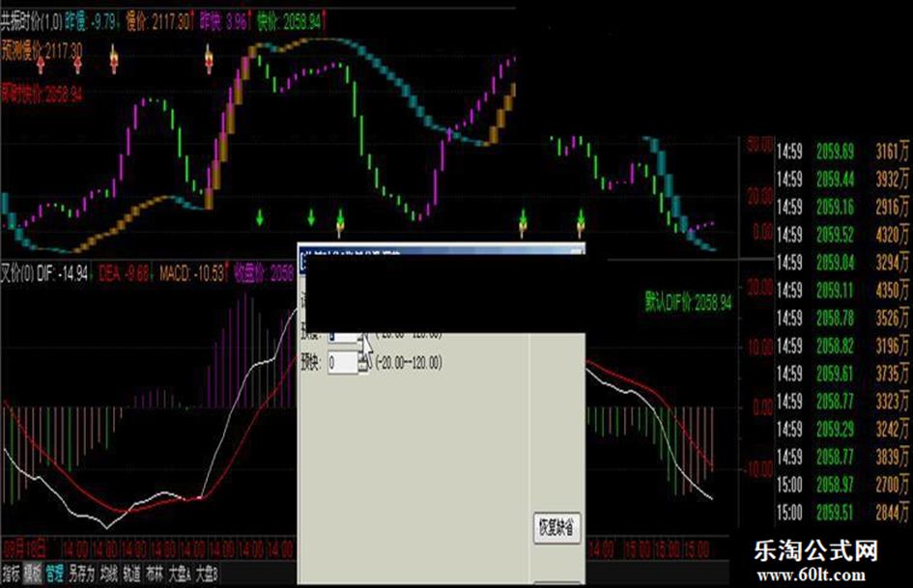Screen dimensions: 913x588
Task: Select the DIF: -14.94 readout
Action: click(x=62, y=273)
